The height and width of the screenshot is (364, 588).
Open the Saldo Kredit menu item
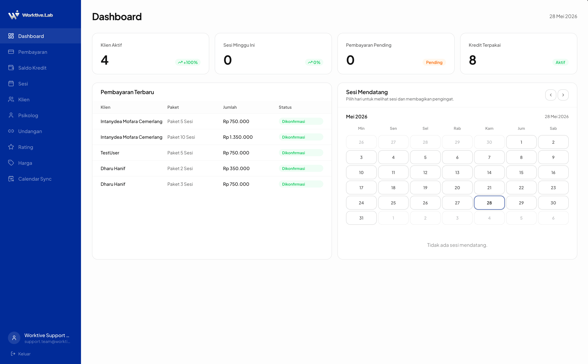[40, 68]
